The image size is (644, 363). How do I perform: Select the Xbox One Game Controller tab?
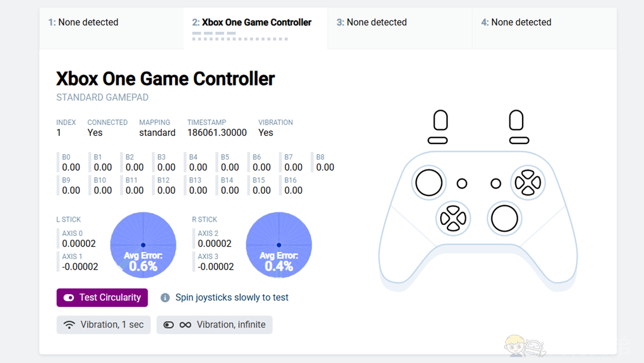[255, 23]
